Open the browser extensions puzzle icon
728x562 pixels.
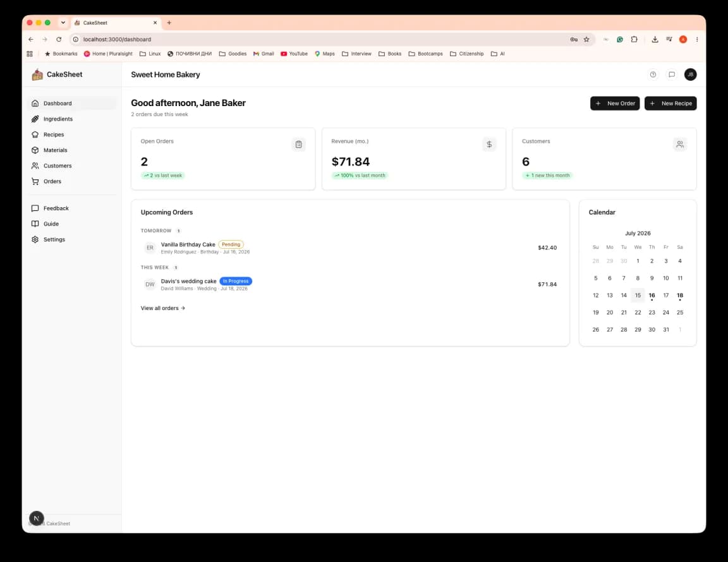click(x=634, y=39)
